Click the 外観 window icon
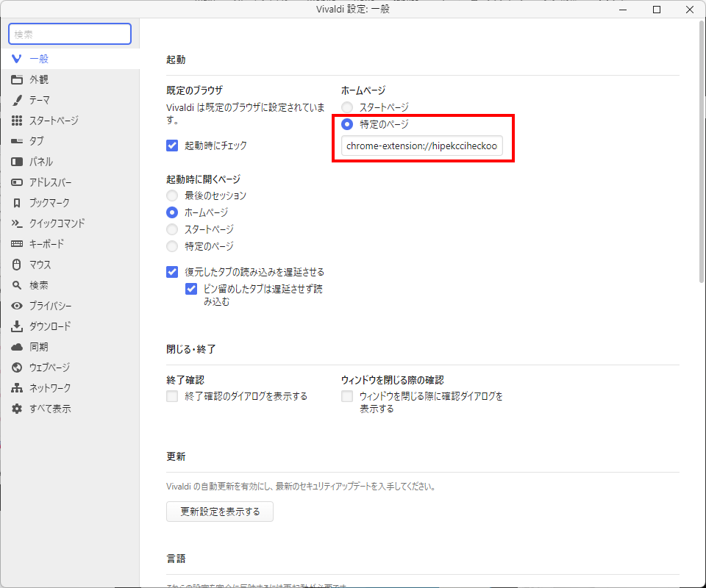The image size is (706, 588). (x=17, y=79)
